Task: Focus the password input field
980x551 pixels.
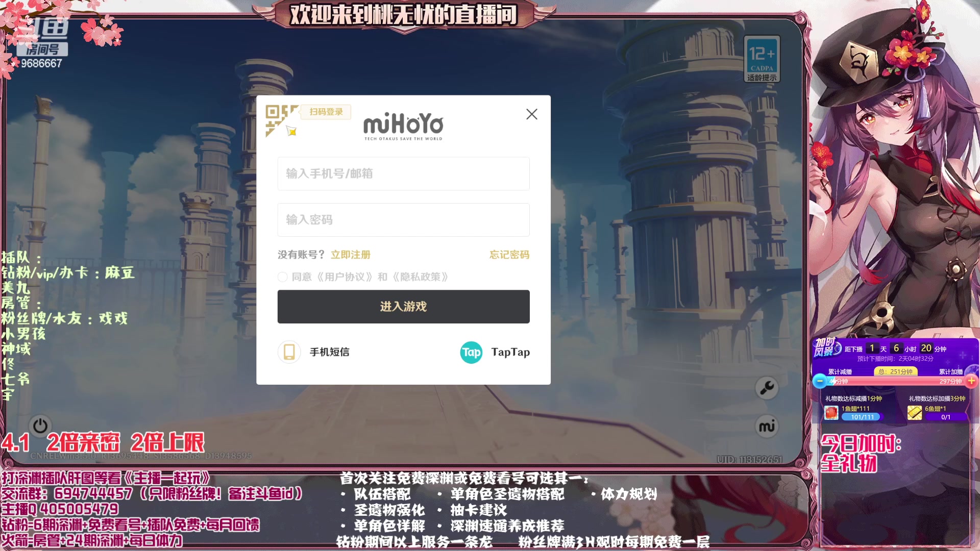Action: (x=403, y=219)
